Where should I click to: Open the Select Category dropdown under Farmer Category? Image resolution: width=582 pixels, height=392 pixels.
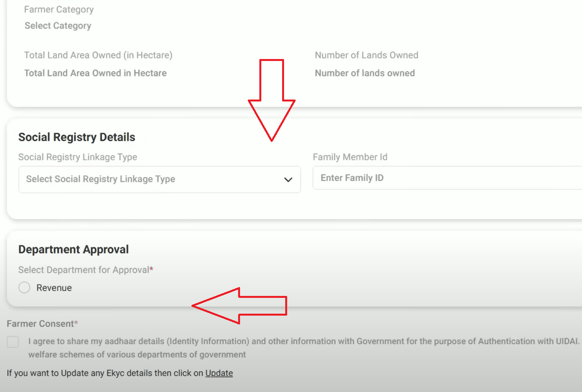click(58, 25)
